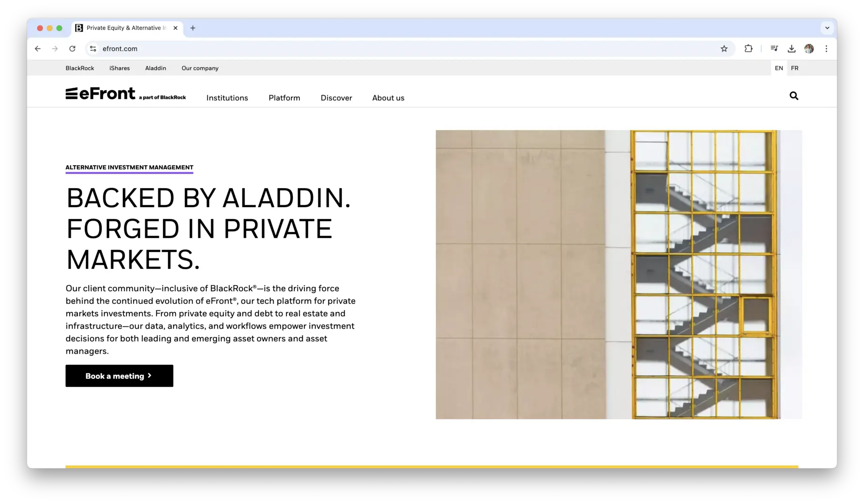Follow the iShares link in top bar
This screenshot has width=864, height=504.
tap(120, 68)
